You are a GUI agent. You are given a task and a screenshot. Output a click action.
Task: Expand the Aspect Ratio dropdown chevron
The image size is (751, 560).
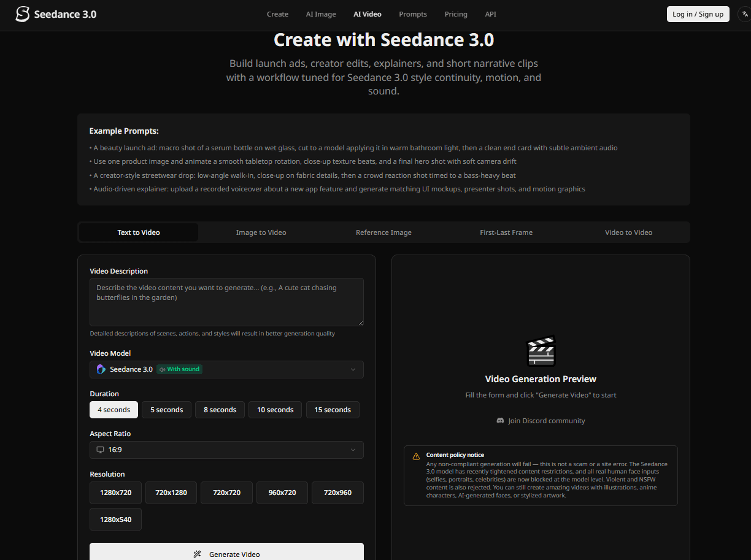click(353, 450)
